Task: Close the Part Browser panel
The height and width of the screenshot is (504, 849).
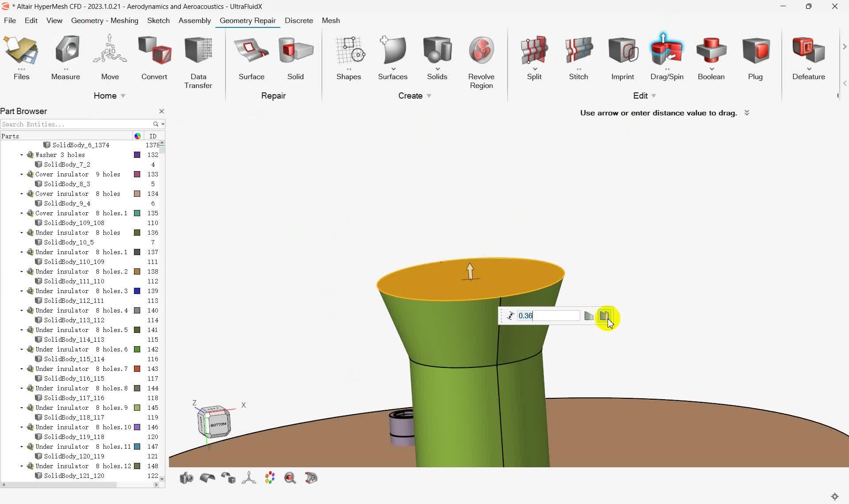Action: coord(161,111)
